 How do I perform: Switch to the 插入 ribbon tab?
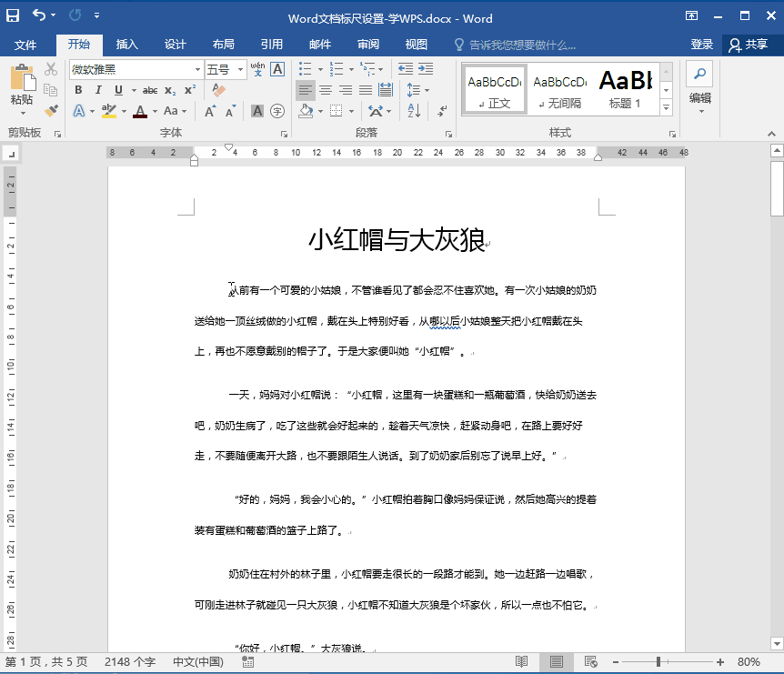pyautogui.click(x=125, y=44)
